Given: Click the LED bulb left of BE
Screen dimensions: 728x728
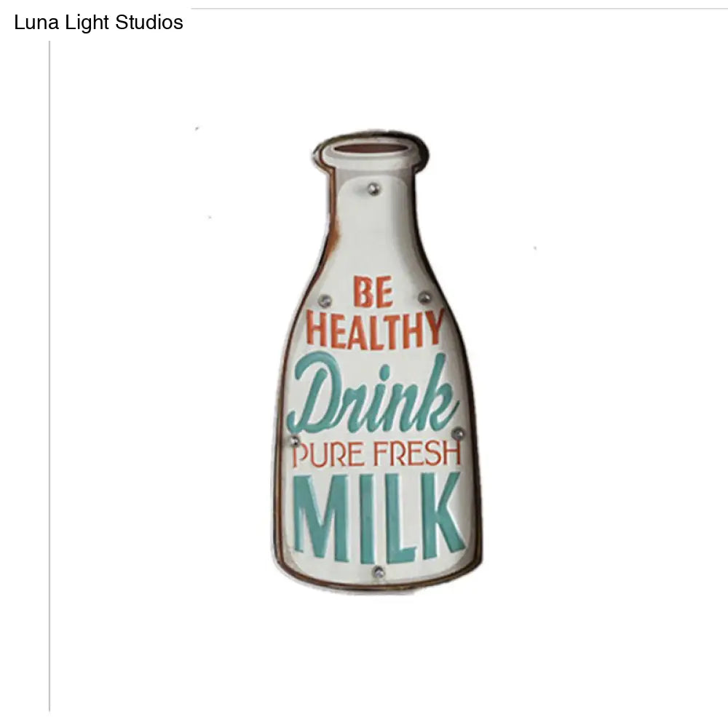Looking at the screenshot, I should (325, 301).
